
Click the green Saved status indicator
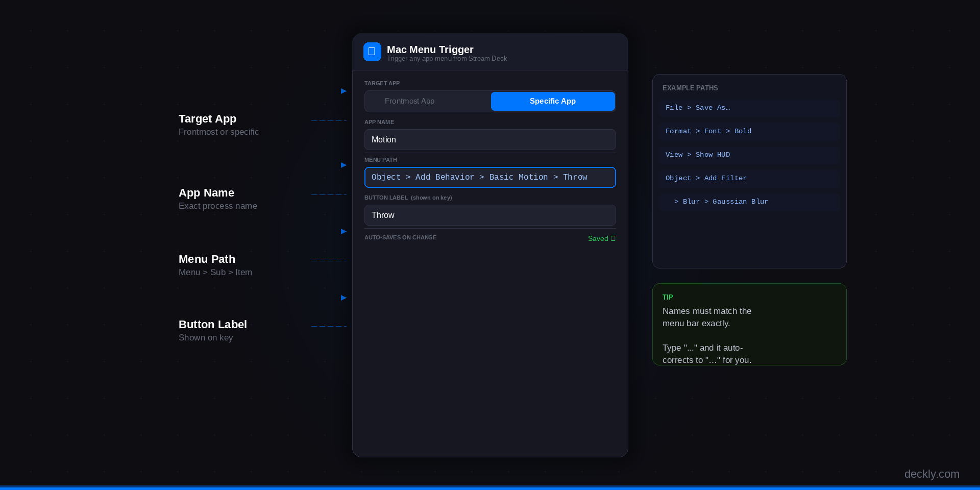point(602,238)
